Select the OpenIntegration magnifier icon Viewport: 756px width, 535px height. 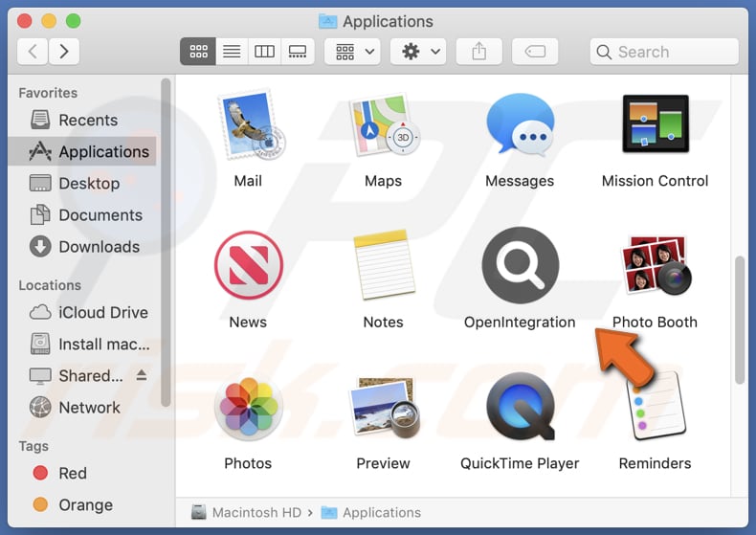(x=521, y=265)
